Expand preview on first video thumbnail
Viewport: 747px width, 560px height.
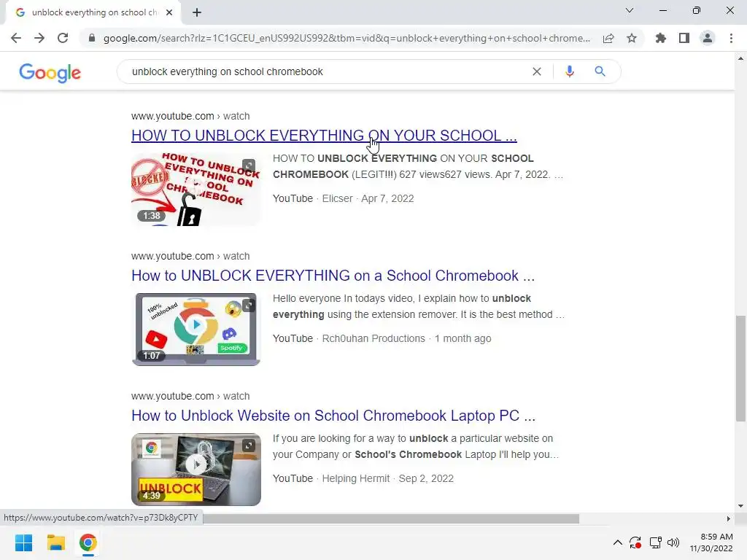[x=249, y=165]
